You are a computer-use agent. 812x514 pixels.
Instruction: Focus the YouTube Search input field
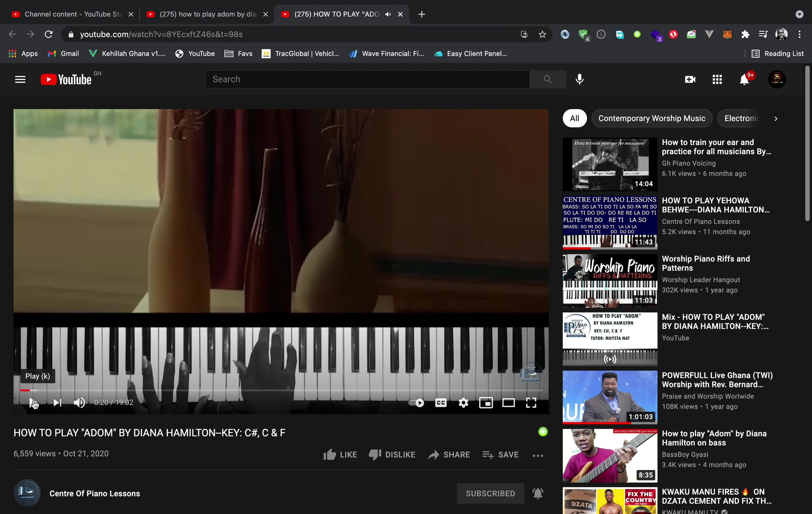(367, 79)
